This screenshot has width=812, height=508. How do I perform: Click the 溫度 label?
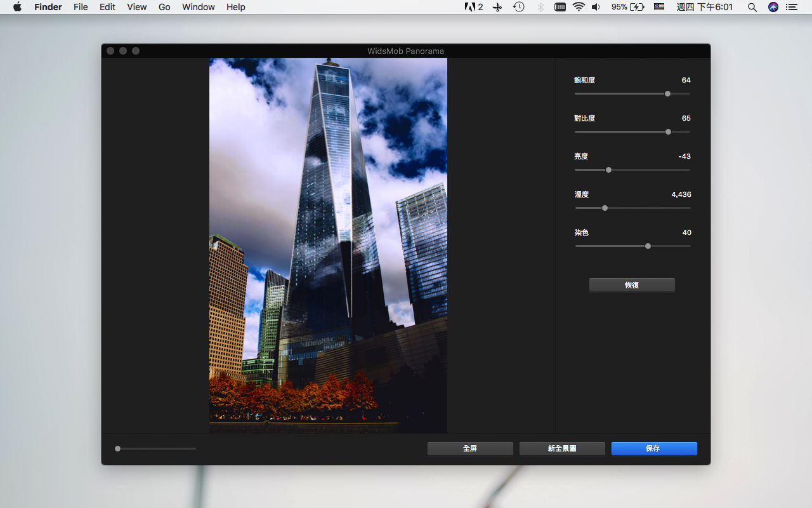(x=582, y=194)
